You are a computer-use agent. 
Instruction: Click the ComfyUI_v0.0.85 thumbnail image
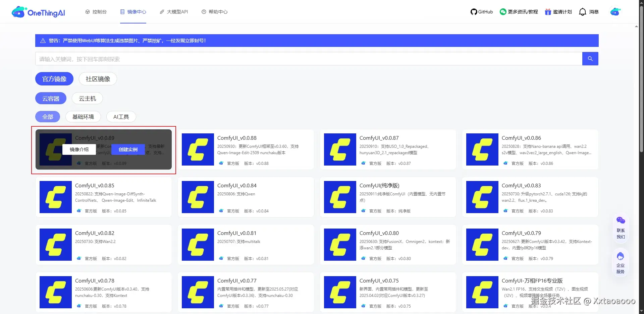(55, 197)
